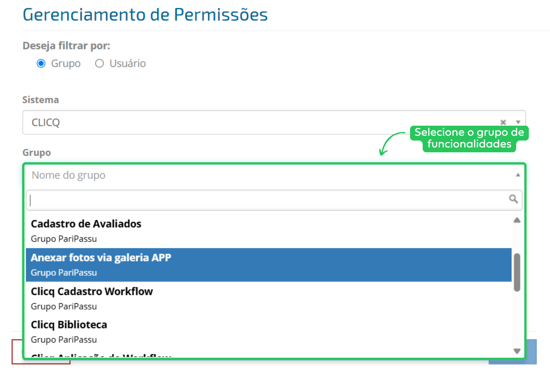This screenshot has width=550, height=373.
Task: Click the list scroll up arrow
Action: [x=517, y=220]
